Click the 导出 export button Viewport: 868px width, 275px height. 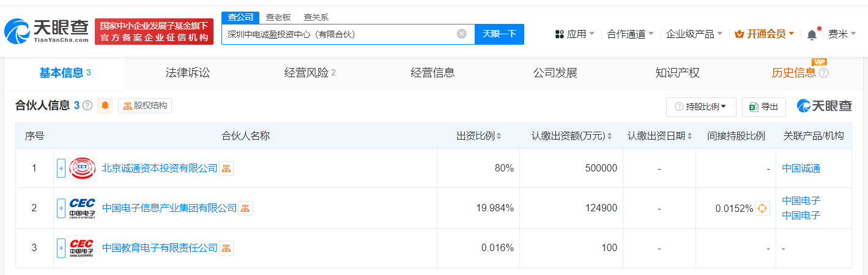[764, 107]
